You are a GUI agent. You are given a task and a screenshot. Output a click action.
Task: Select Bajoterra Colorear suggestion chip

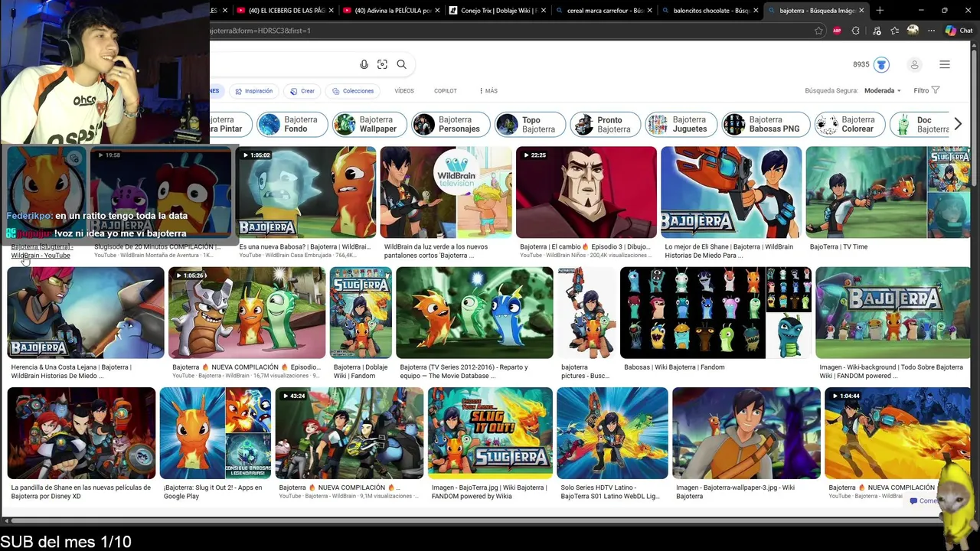(849, 124)
